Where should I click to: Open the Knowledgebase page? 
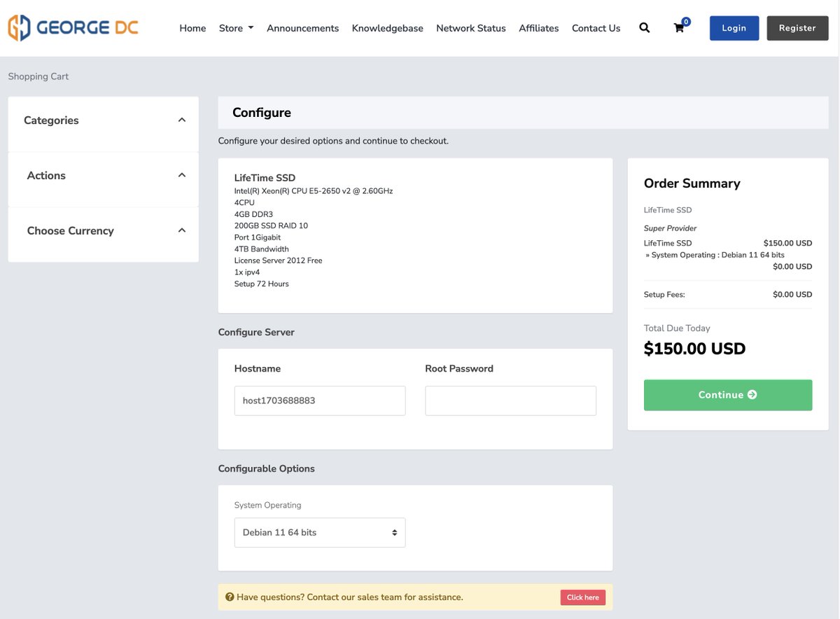pos(387,28)
